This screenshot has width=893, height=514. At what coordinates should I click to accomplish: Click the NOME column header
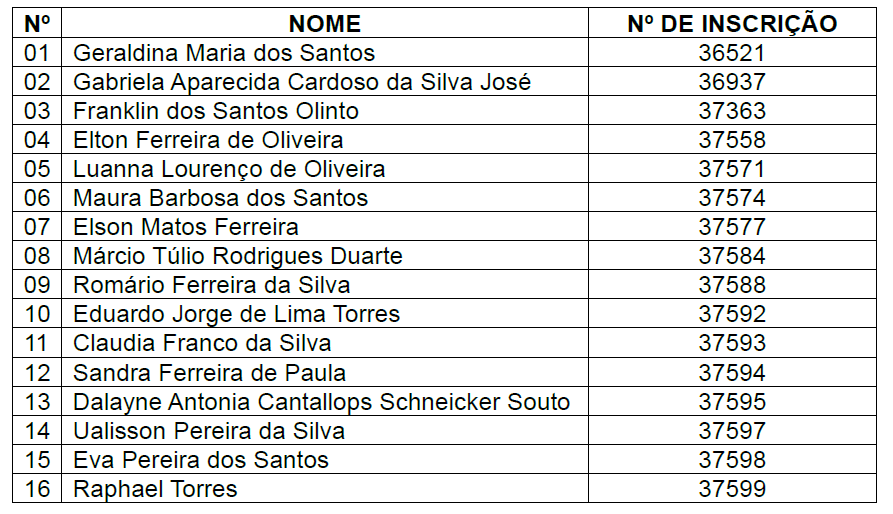point(325,24)
